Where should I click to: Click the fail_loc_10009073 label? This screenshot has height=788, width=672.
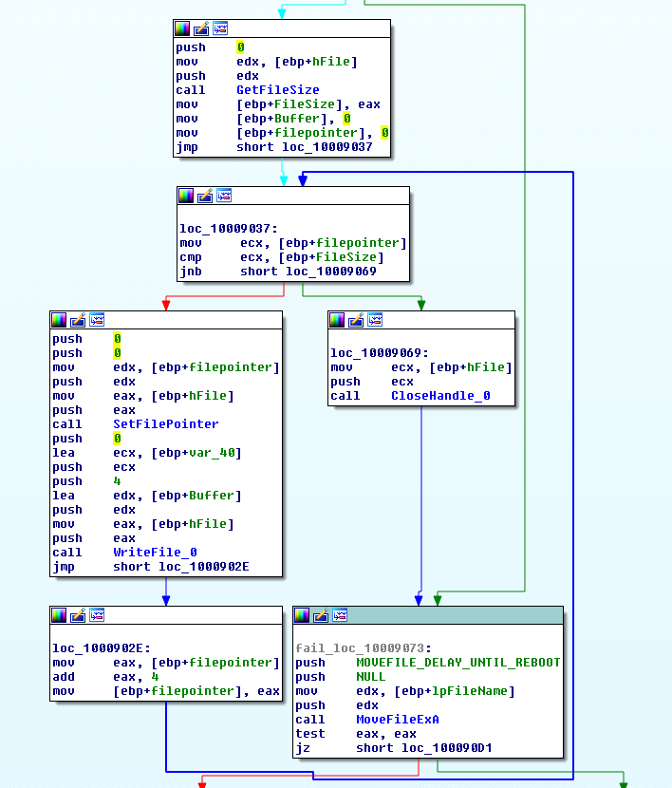pyautogui.click(x=360, y=647)
